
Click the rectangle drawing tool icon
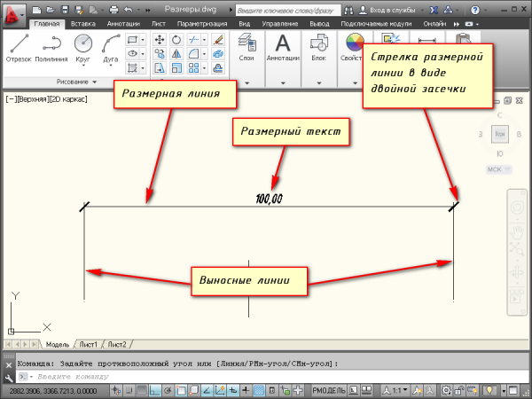pyautogui.click(x=132, y=40)
